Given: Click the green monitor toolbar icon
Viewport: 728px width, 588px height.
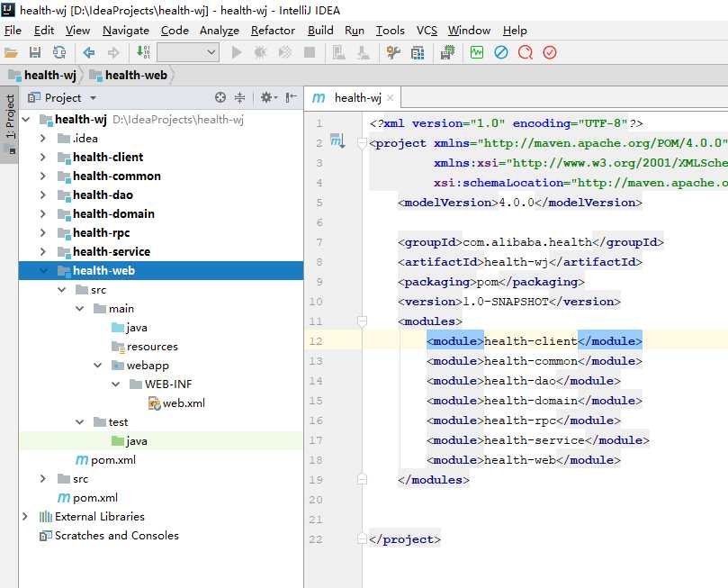Looking at the screenshot, I should click(477, 52).
